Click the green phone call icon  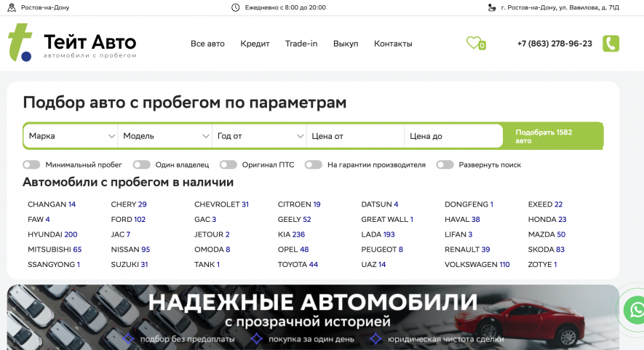point(611,44)
